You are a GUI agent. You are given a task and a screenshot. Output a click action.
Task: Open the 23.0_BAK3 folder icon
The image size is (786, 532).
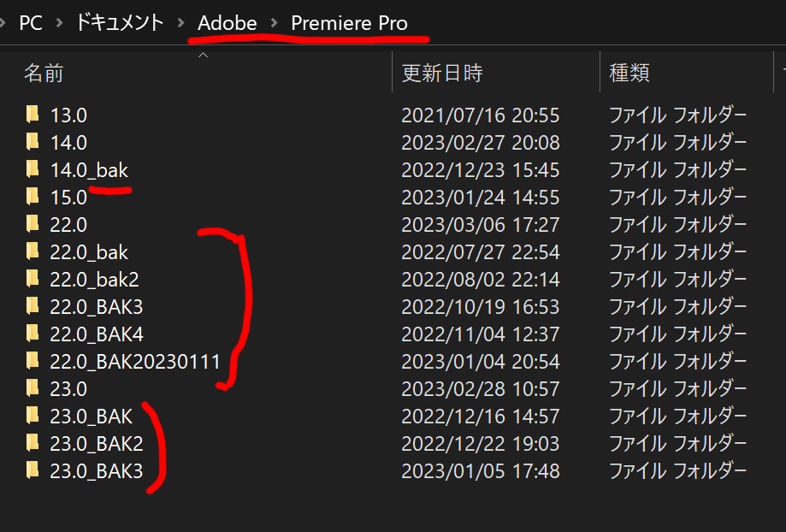pyautogui.click(x=33, y=470)
